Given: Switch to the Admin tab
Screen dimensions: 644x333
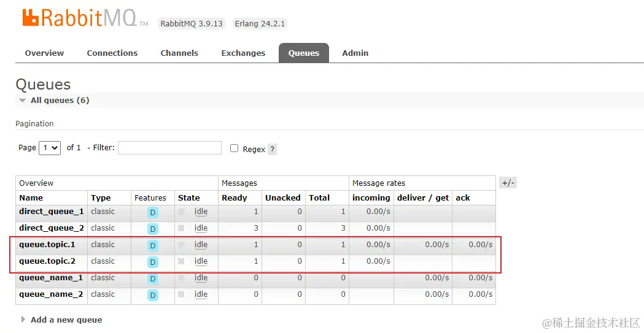Looking at the screenshot, I should click(x=355, y=53).
